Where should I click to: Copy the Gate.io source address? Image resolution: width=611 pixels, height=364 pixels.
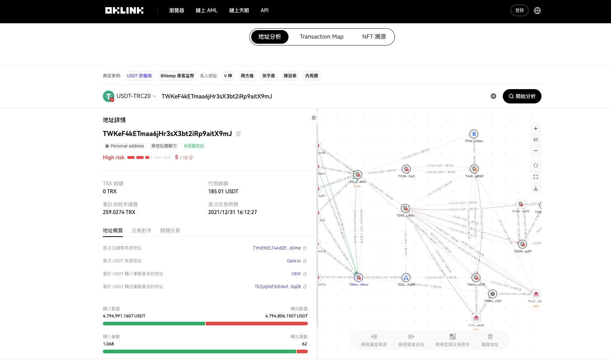(305, 261)
